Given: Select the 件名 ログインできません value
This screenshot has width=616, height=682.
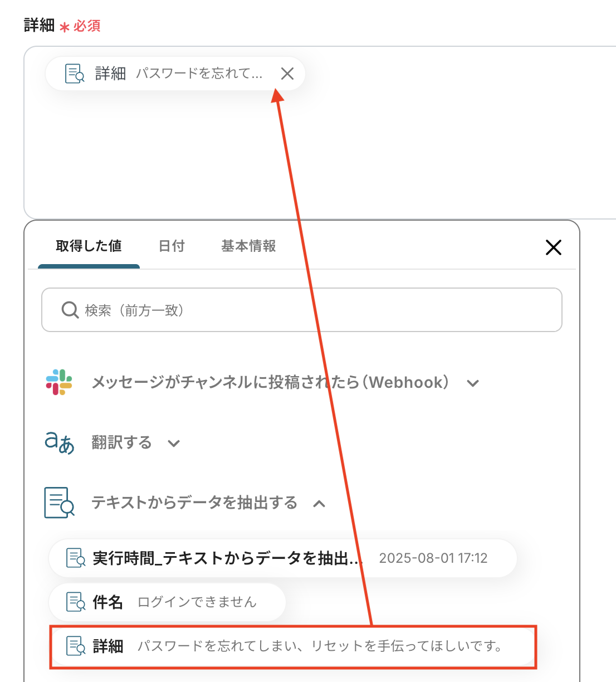Looking at the screenshot, I should (167, 602).
